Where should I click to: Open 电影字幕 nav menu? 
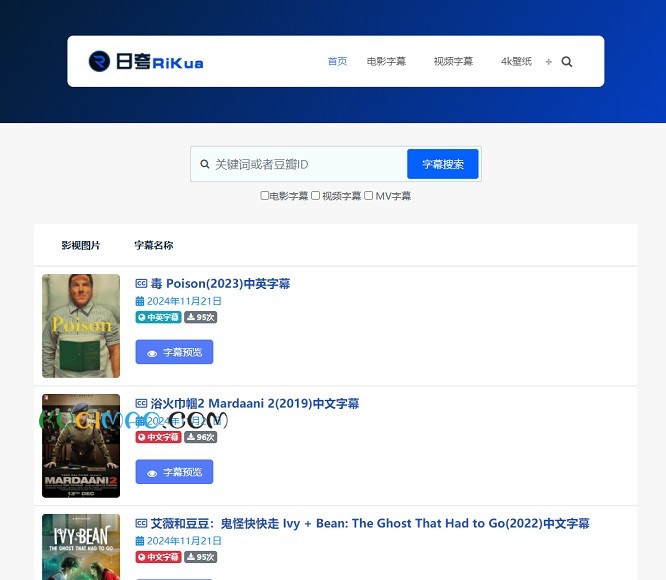pos(386,62)
